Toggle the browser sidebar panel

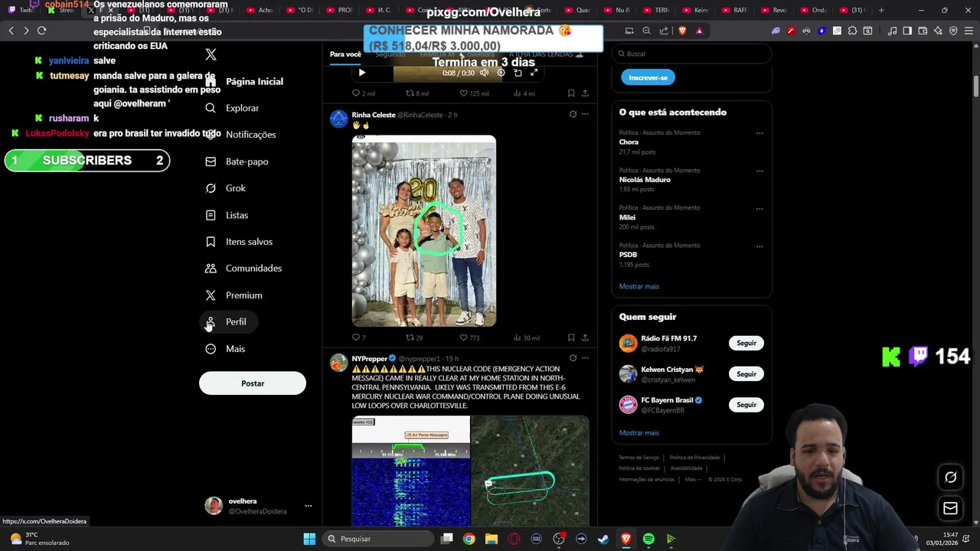click(907, 31)
